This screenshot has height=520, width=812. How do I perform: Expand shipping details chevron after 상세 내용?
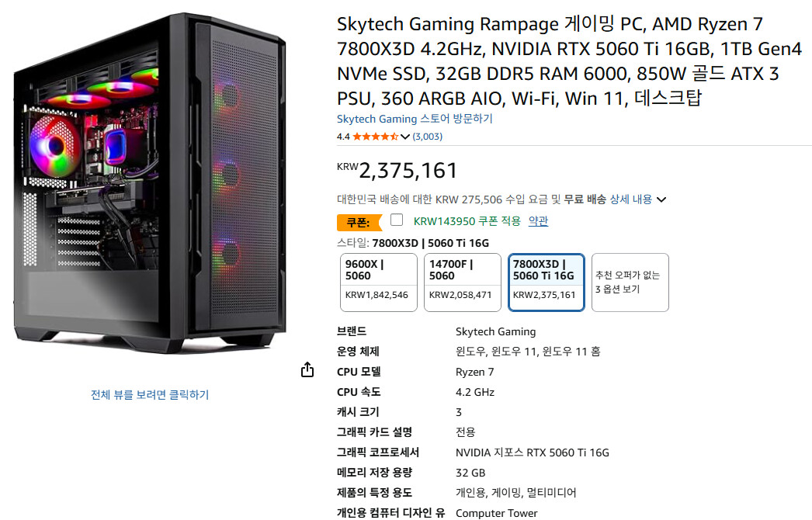click(661, 200)
